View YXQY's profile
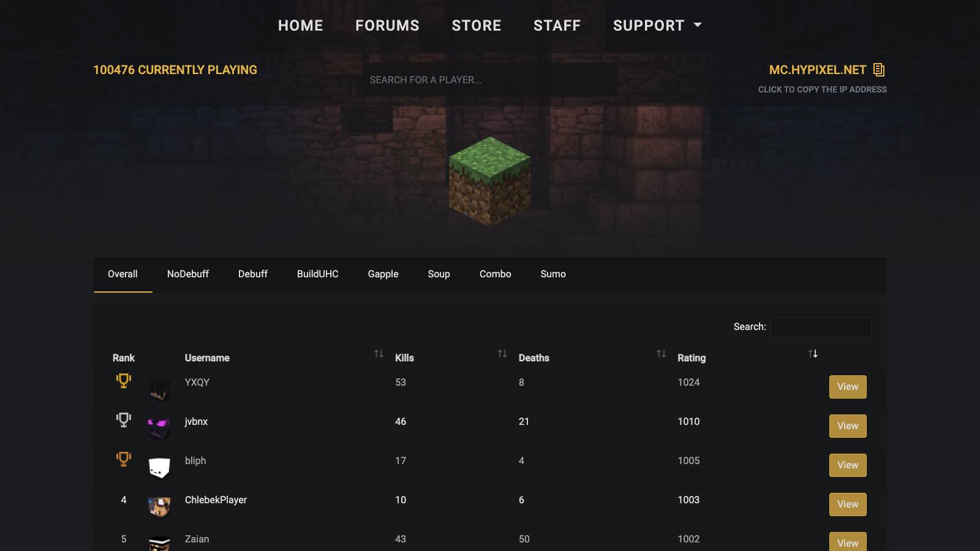Viewport: 980px width, 551px height. (848, 387)
